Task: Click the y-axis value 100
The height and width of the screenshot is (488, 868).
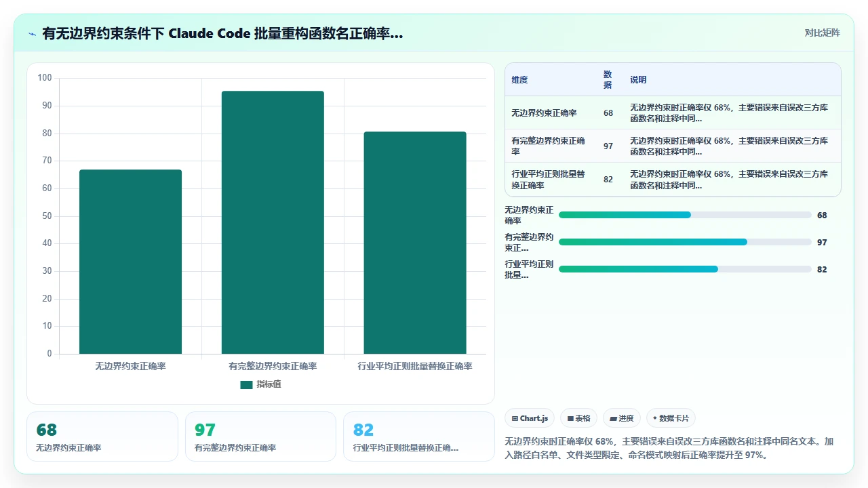Action: click(45, 78)
